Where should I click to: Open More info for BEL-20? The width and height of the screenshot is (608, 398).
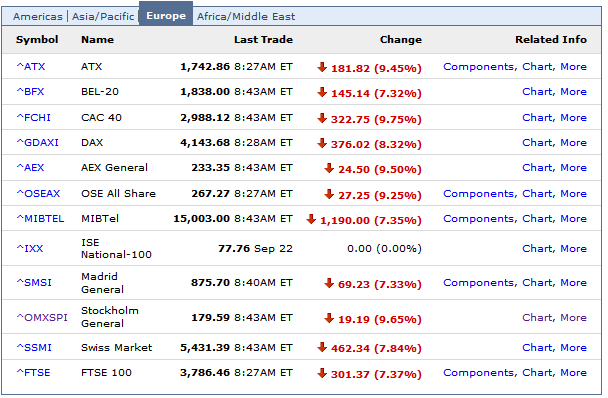[x=573, y=92]
